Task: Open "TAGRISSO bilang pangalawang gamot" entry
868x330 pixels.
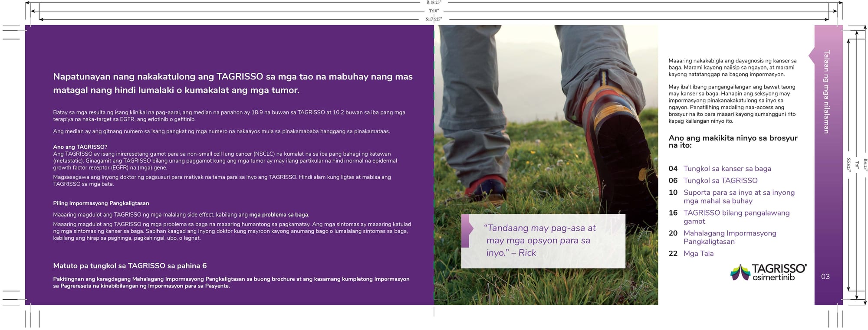Action: click(736, 217)
